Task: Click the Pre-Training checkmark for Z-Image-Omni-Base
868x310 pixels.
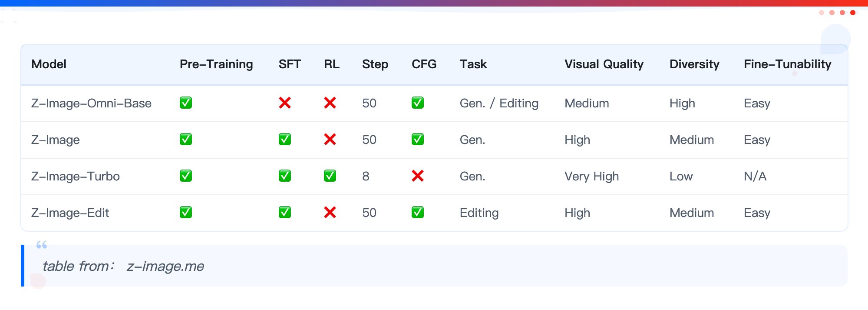Action: click(186, 103)
